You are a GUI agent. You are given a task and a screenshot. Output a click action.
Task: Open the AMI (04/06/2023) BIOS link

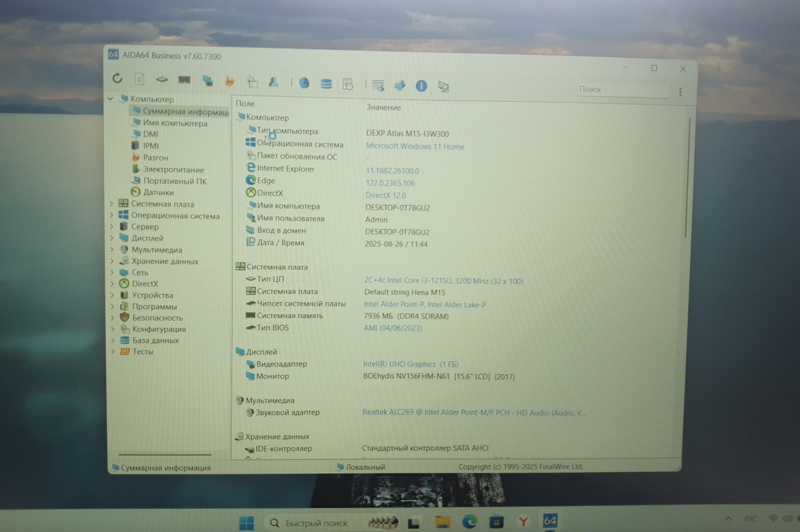[x=393, y=328]
